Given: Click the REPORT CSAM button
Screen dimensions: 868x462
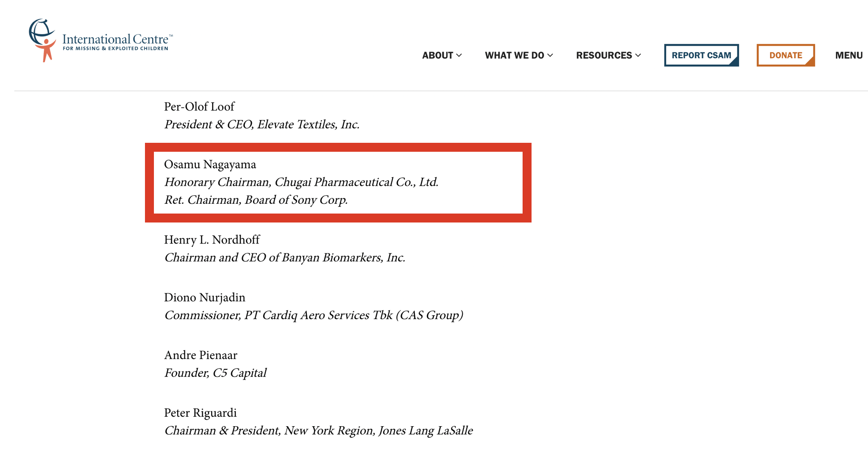Looking at the screenshot, I should tap(702, 55).
